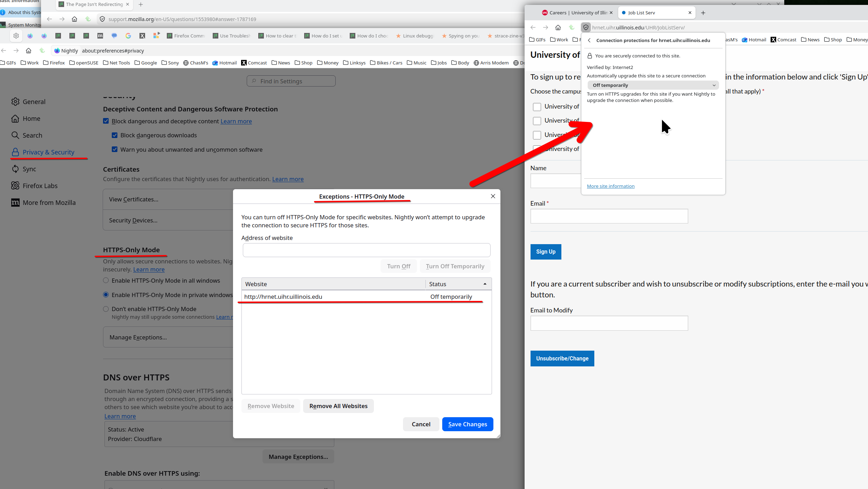
Task: Click the Google icon in the bookmarks toolbar
Action: (128, 36)
